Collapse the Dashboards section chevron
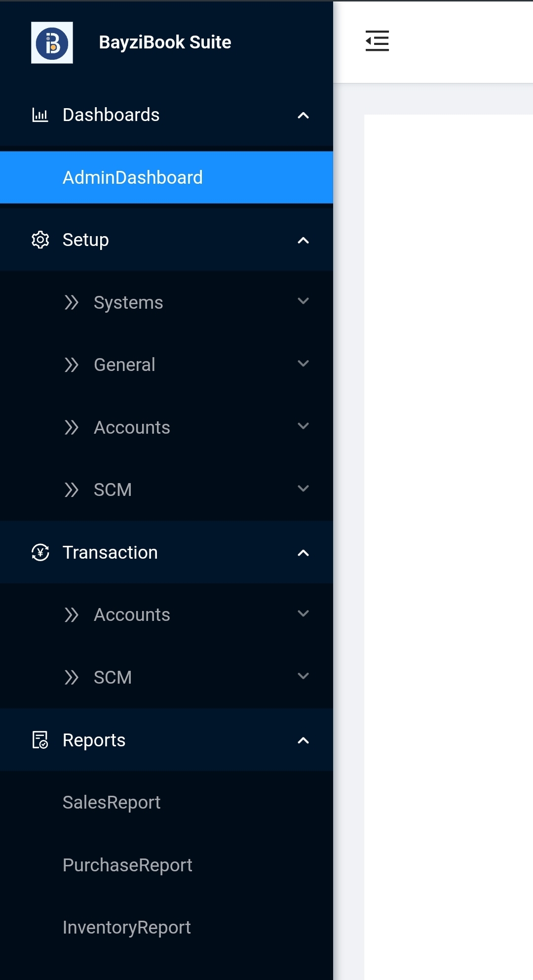 tap(303, 116)
